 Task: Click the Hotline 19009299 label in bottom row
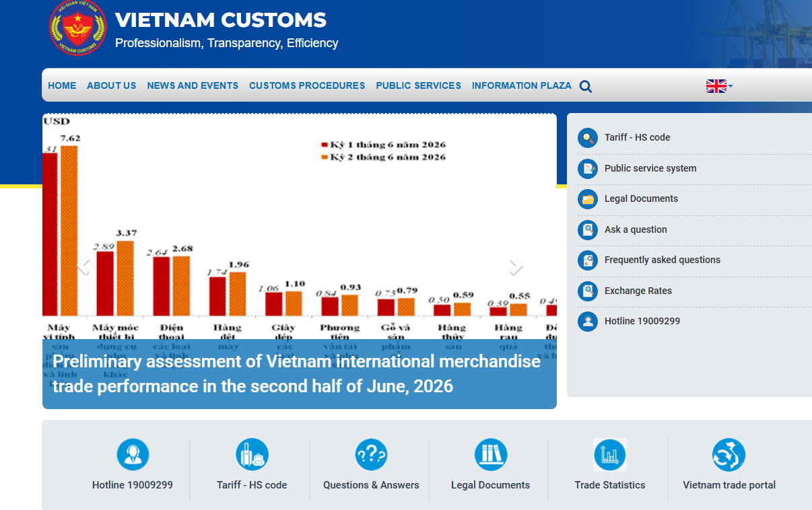click(133, 485)
